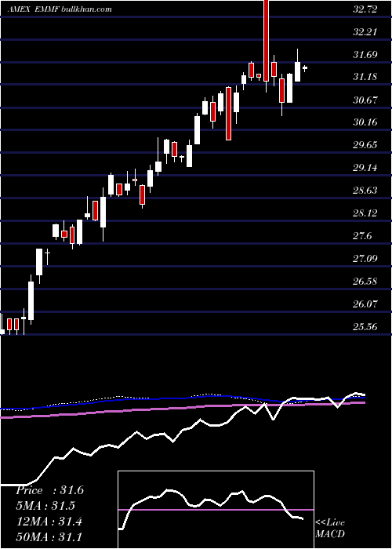This screenshot has height=549, width=392.
Task: Click the 30.67 price axis label
Action: click(x=365, y=100)
